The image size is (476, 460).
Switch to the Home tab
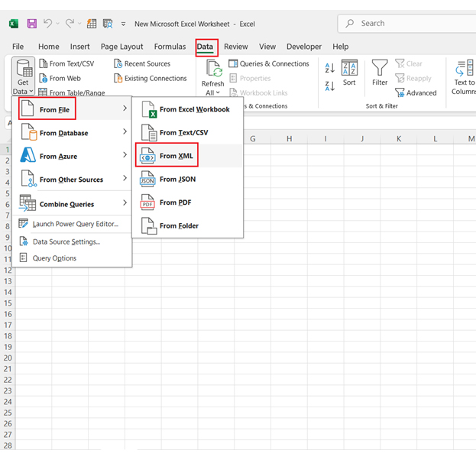tap(49, 47)
